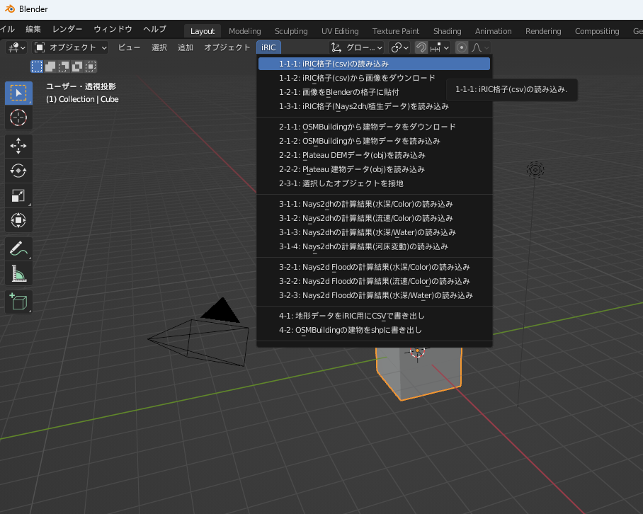Screen dimensions: 644x514
Task: Switch to the Rendering workspace tab
Action: (543, 31)
